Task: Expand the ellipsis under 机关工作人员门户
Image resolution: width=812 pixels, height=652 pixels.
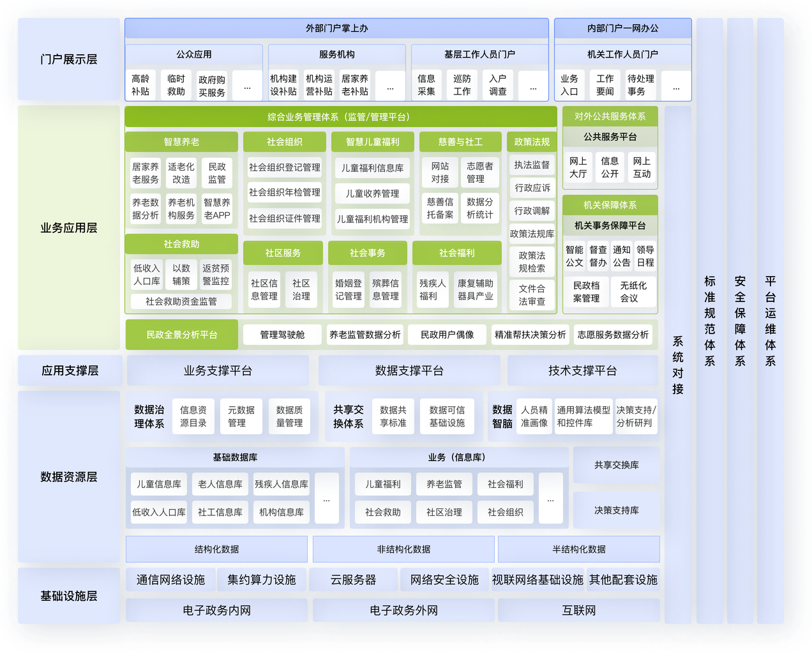Action: [x=676, y=86]
